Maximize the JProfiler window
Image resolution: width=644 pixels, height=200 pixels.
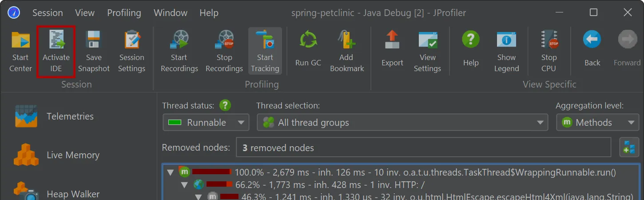pyautogui.click(x=593, y=12)
